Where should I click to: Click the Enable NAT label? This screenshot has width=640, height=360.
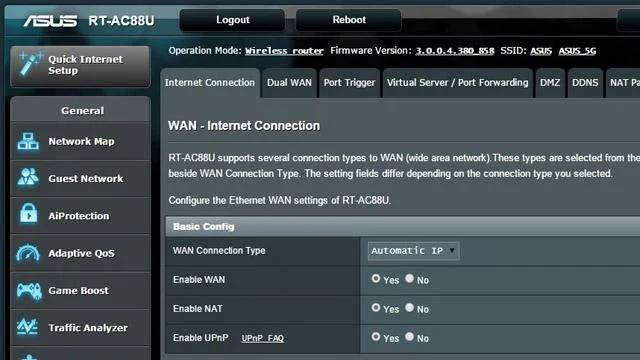198,309
